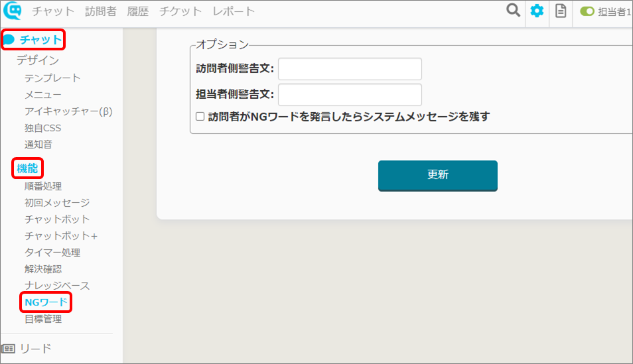Focus the 担当者側警告文 input field

click(x=350, y=95)
